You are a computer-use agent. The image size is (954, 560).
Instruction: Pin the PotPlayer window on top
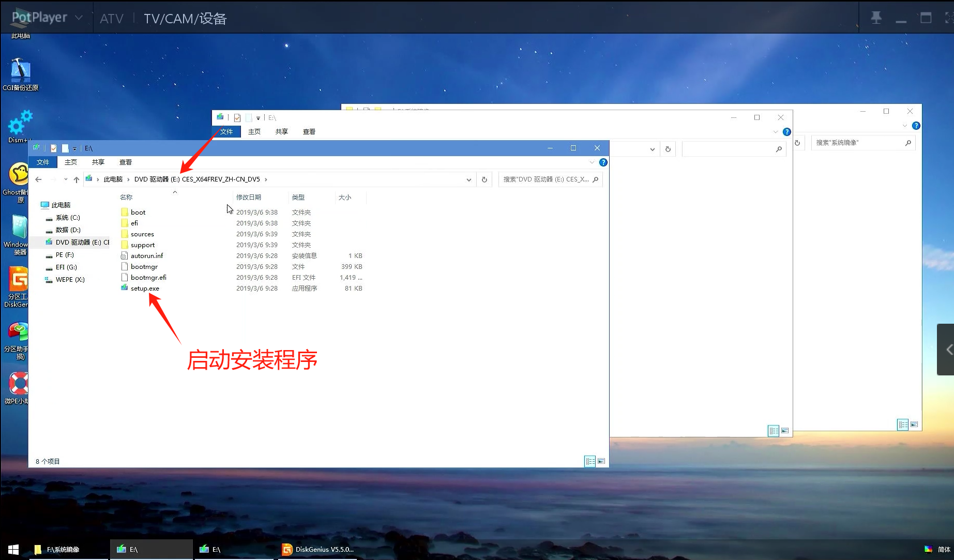876,18
